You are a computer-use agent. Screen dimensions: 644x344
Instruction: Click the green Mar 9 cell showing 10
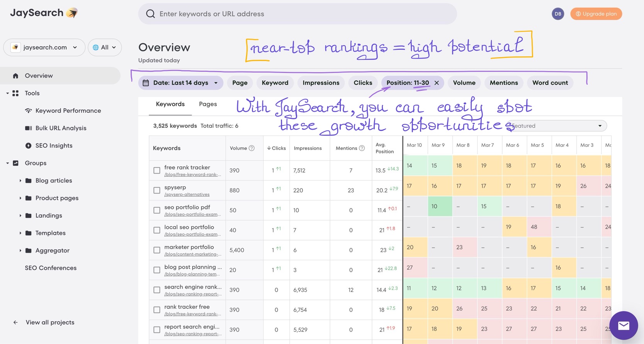440,207
